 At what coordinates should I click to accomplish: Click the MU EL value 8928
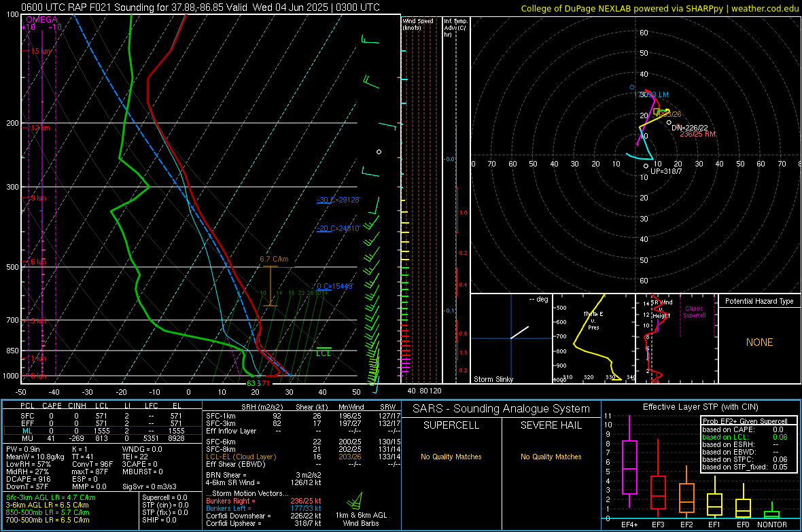[x=177, y=438]
